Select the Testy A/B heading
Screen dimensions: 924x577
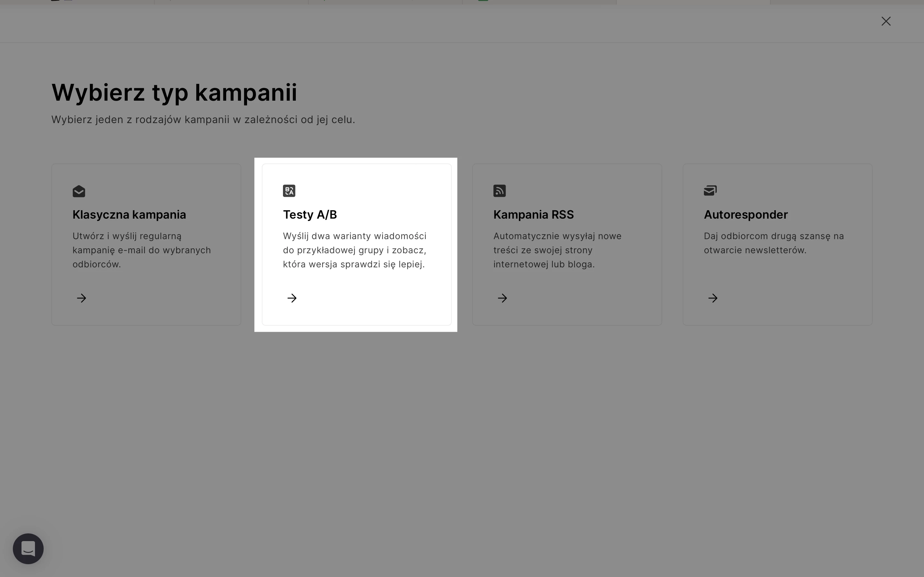310,214
